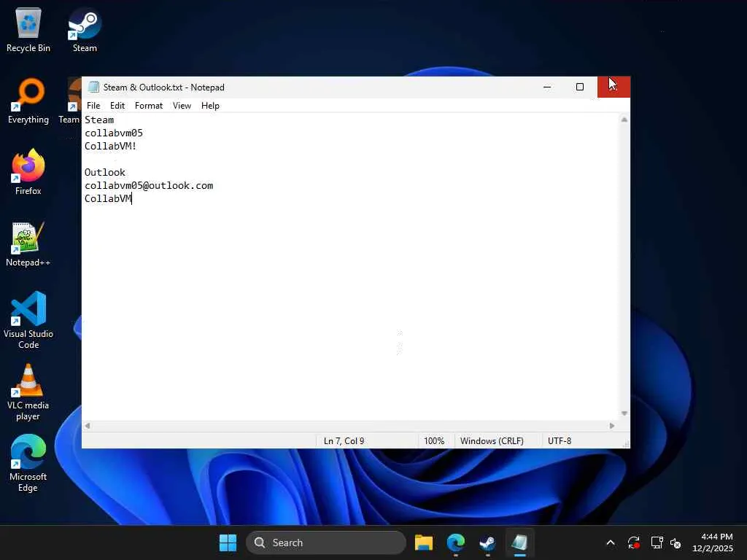
Task: Open the File menu in Notepad
Action: coord(93,106)
